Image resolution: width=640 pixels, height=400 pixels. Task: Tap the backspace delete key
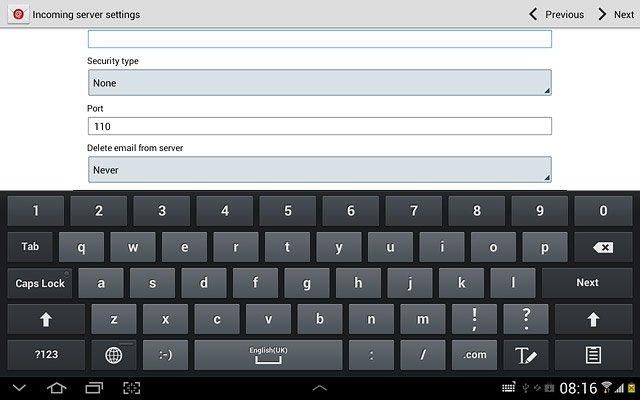click(x=603, y=247)
